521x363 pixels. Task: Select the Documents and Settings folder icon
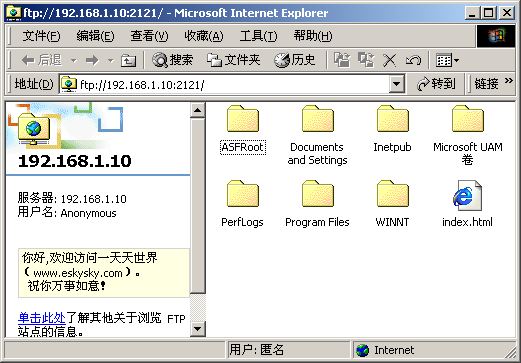click(318, 119)
